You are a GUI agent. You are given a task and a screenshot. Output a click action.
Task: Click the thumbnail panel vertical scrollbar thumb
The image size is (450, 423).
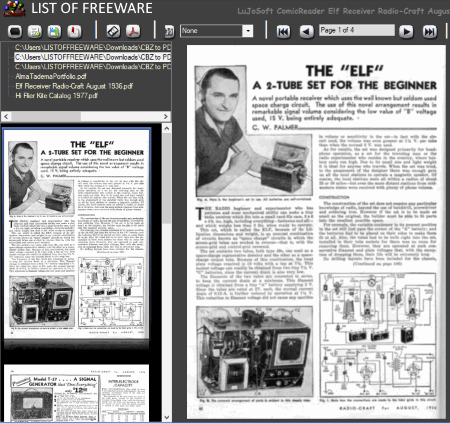[x=167, y=178]
